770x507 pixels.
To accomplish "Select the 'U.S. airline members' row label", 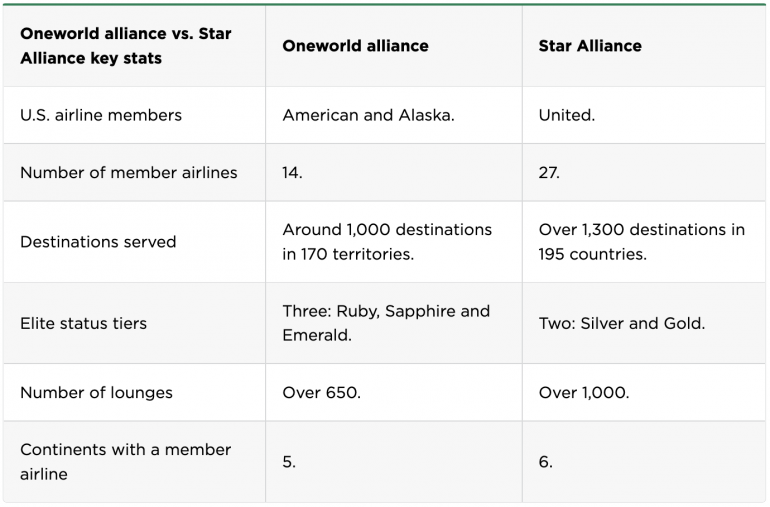I will click(x=101, y=115).
